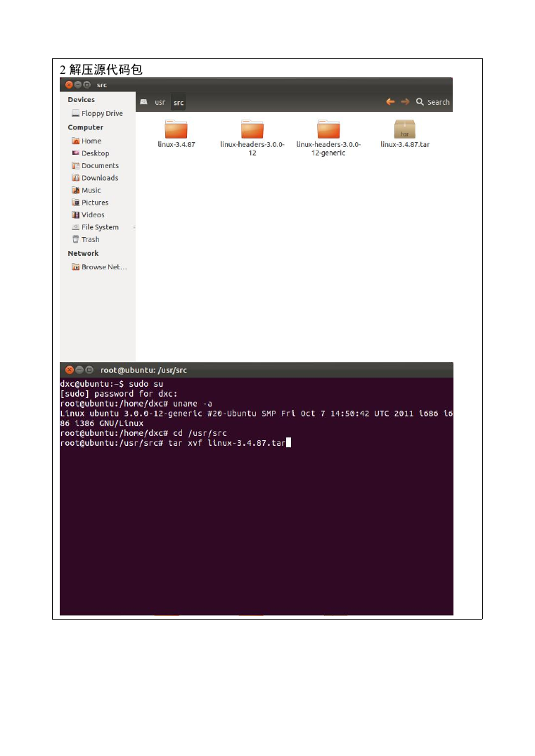Maximize the src file manager window
This screenshot has height=756, width=535.
86,85
